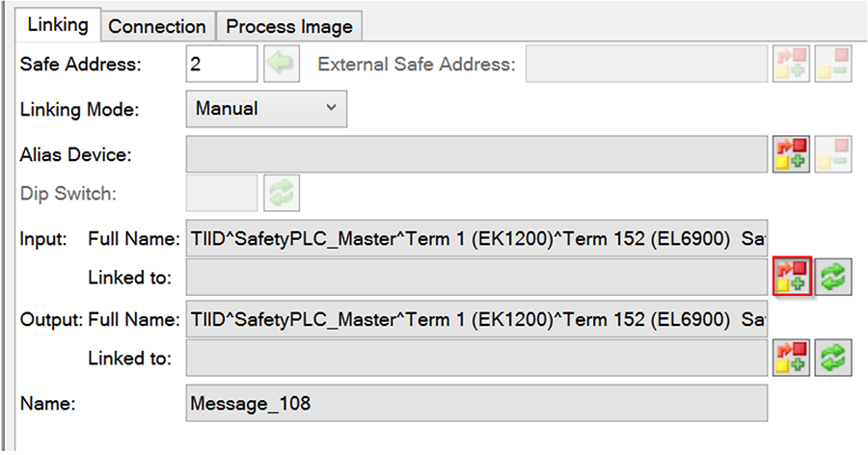Open the Linking Mode dropdown
Viewport: 868px width, 455px height.
pyautogui.click(x=265, y=109)
